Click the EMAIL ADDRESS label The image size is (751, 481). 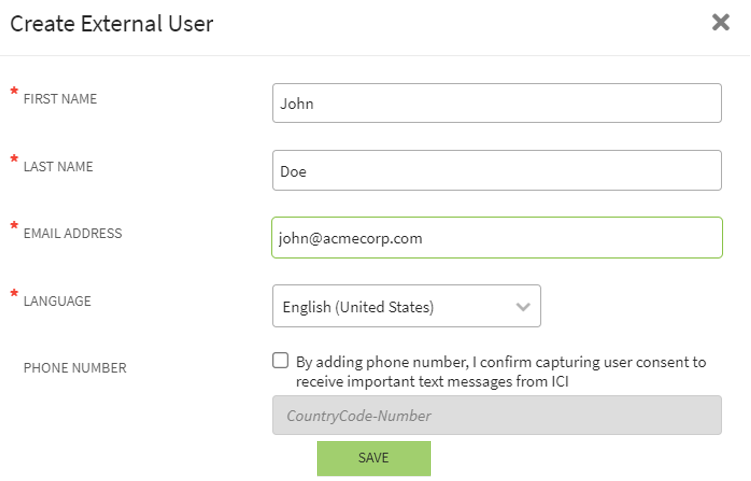(x=72, y=234)
